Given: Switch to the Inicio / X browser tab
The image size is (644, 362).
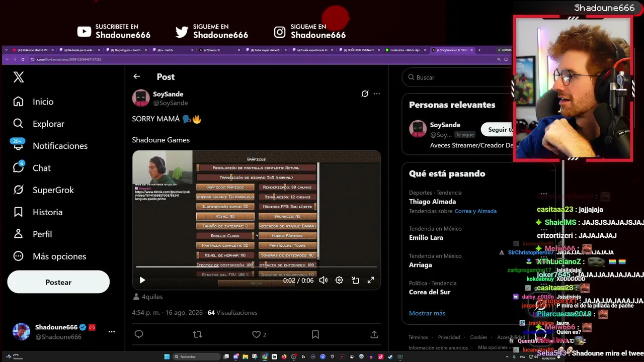Looking at the screenshot, I should click(220, 50).
